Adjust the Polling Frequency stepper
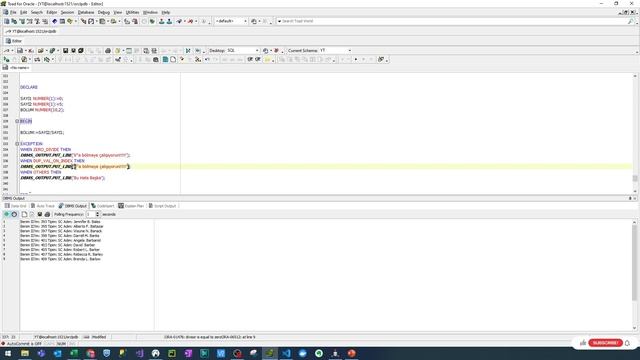The height and width of the screenshot is (360, 640). tap(97, 214)
